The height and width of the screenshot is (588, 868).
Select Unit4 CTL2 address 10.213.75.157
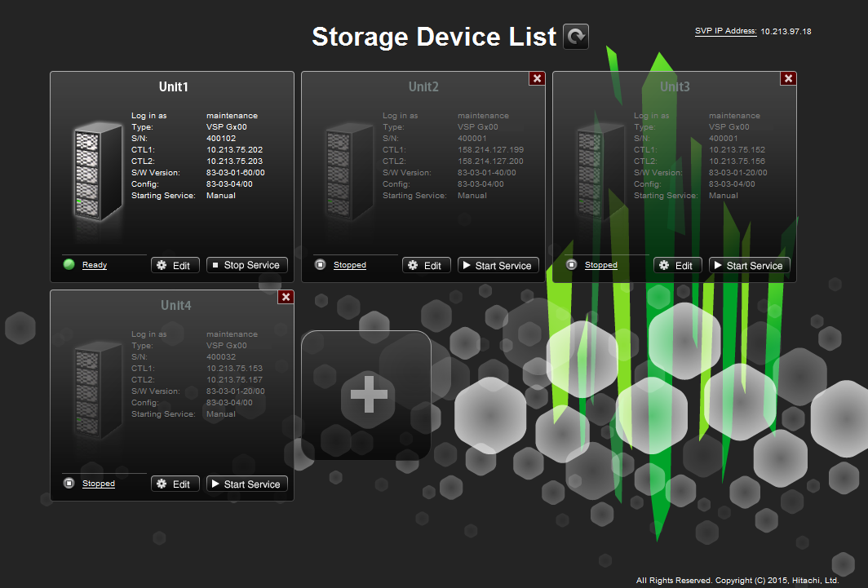pyautogui.click(x=235, y=380)
